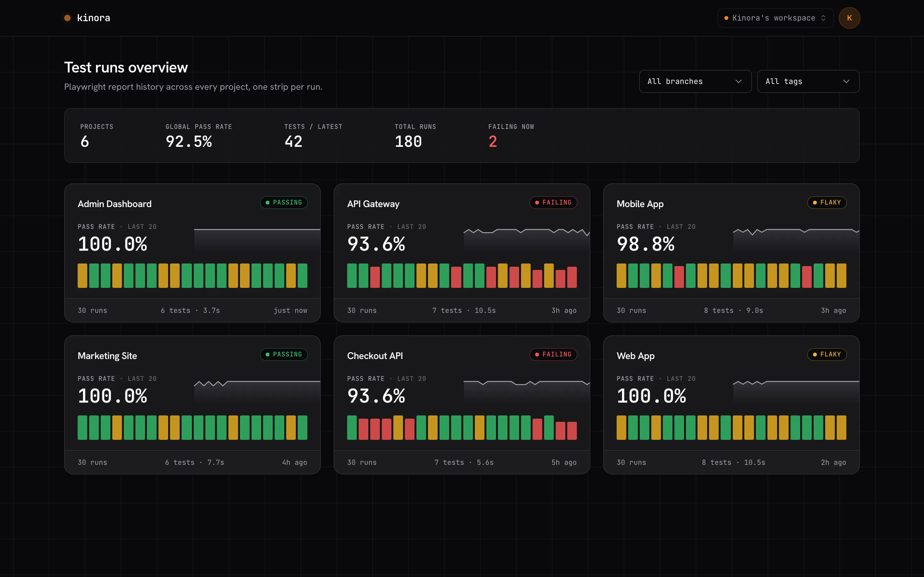Click the FAILING badge on API Gateway
This screenshot has width=924, height=577.
click(x=553, y=203)
